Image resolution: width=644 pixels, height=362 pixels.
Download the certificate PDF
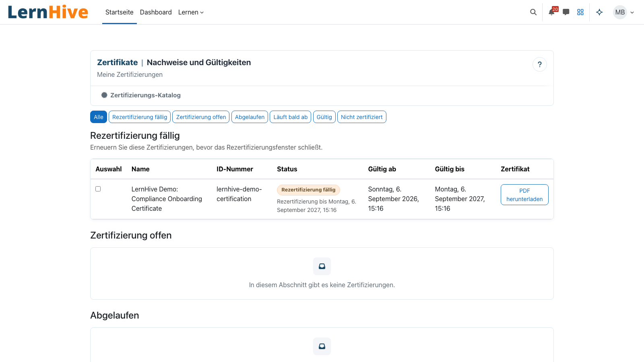coord(524,195)
